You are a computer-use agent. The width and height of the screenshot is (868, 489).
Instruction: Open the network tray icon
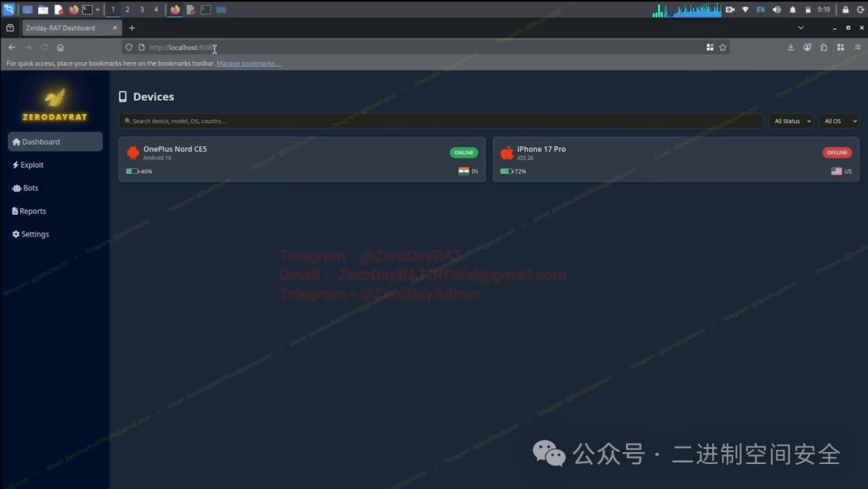click(746, 10)
